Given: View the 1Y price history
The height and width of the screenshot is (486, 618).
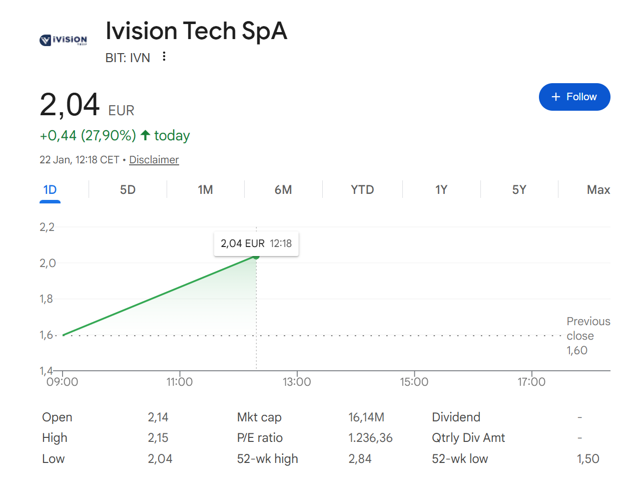Looking at the screenshot, I should [x=441, y=190].
